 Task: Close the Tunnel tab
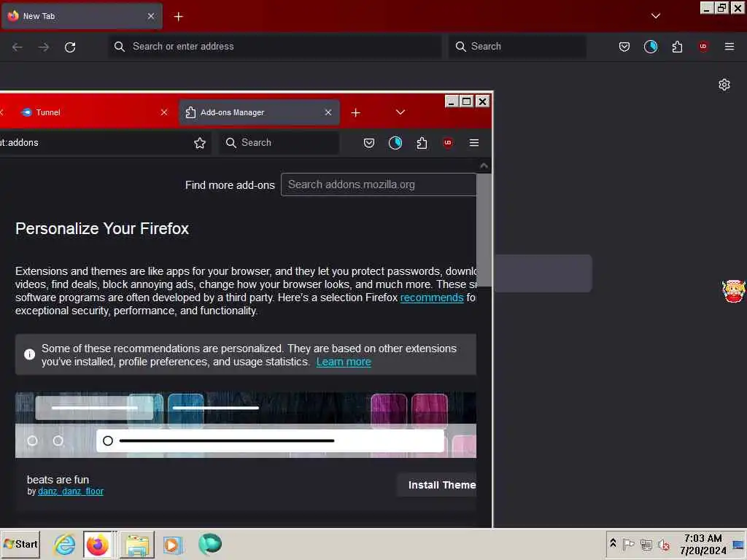pyautogui.click(x=164, y=112)
